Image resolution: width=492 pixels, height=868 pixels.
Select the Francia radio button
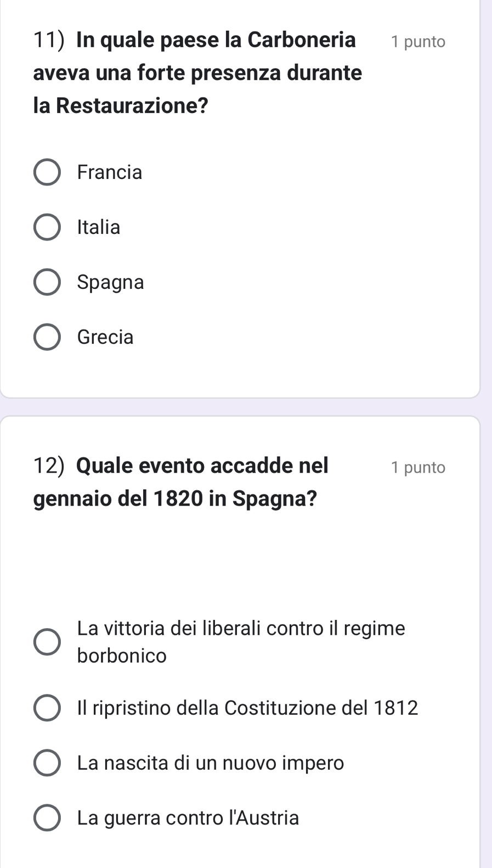47,172
